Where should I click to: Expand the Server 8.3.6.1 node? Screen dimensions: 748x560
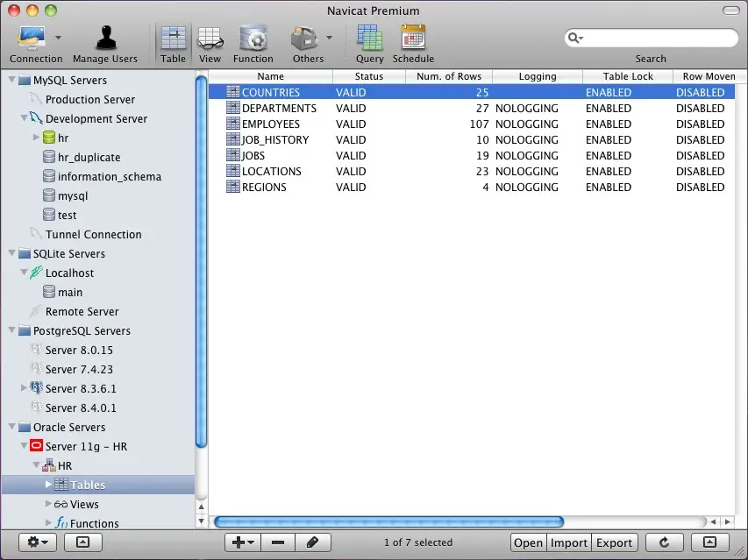[24, 388]
